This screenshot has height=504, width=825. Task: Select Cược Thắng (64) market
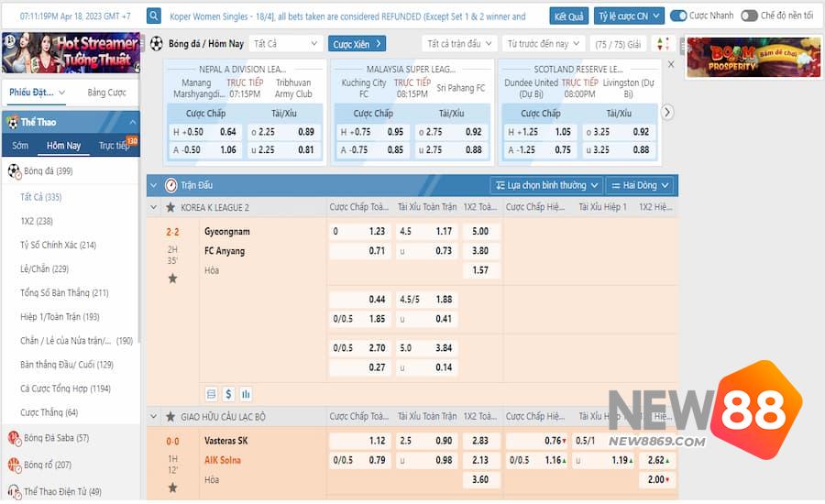[x=49, y=412]
